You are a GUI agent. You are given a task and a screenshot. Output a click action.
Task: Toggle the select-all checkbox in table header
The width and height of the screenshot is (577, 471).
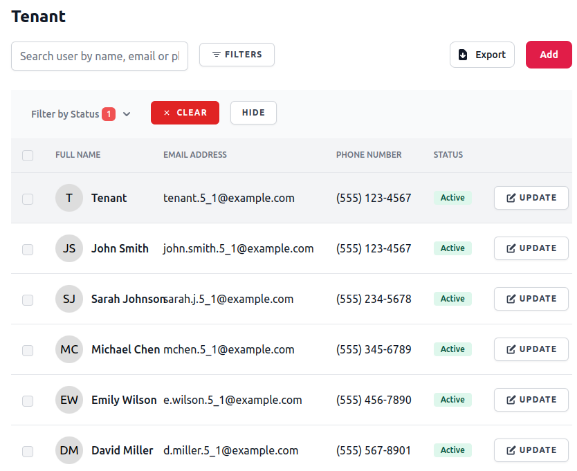click(x=28, y=155)
